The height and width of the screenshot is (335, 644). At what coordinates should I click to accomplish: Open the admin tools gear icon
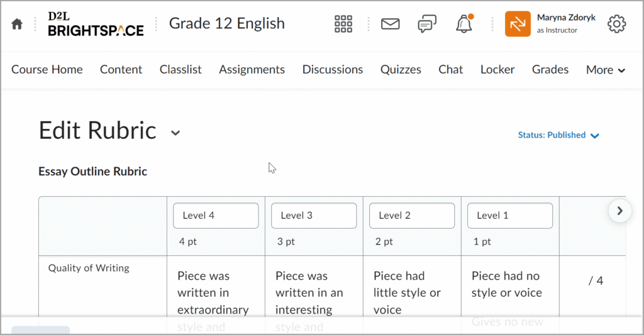(616, 25)
